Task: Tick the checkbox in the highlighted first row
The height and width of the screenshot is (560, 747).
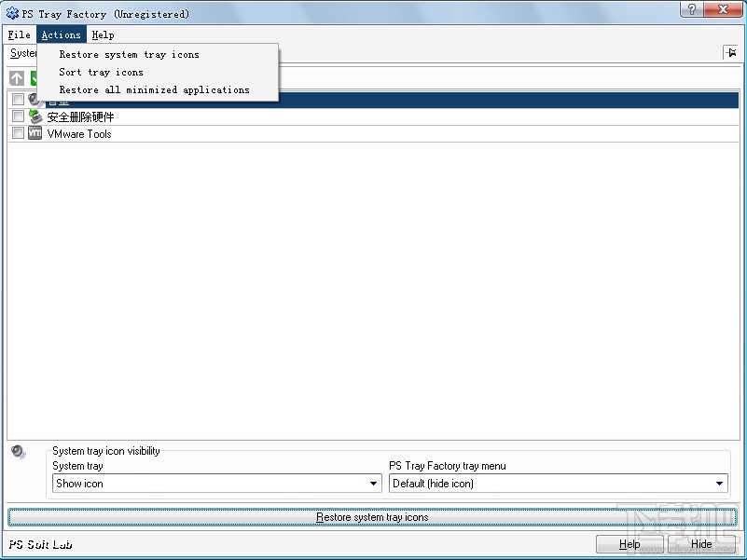Action: [x=18, y=99]
